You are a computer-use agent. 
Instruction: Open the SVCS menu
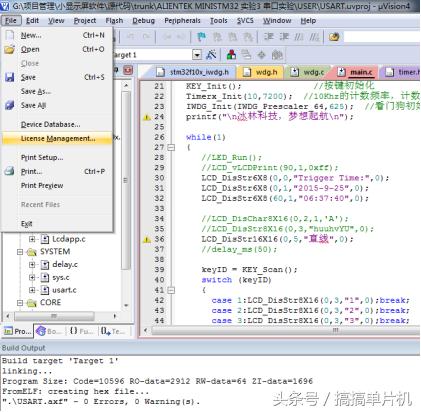click(245, 21)
